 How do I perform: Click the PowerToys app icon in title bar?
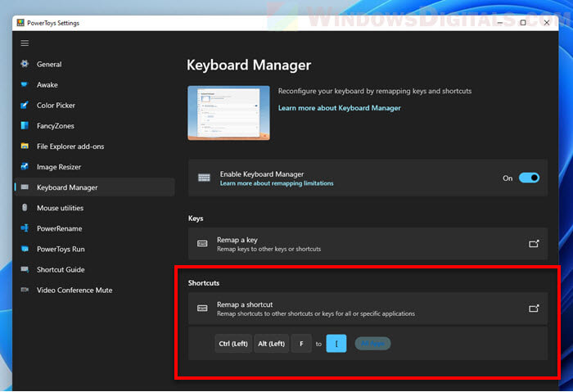click(20, 23)
